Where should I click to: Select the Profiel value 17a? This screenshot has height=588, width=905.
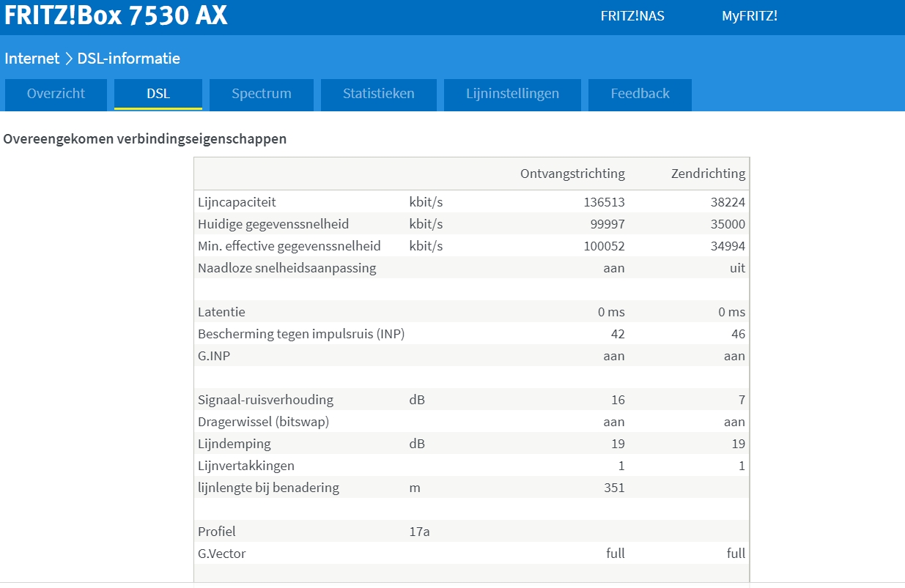(x=419, y=532)
